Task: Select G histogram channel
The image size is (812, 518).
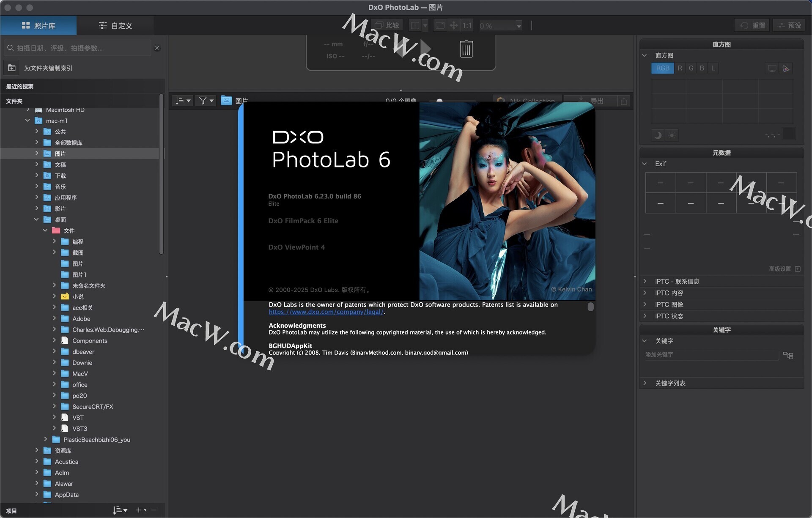Action: [691, 68]
